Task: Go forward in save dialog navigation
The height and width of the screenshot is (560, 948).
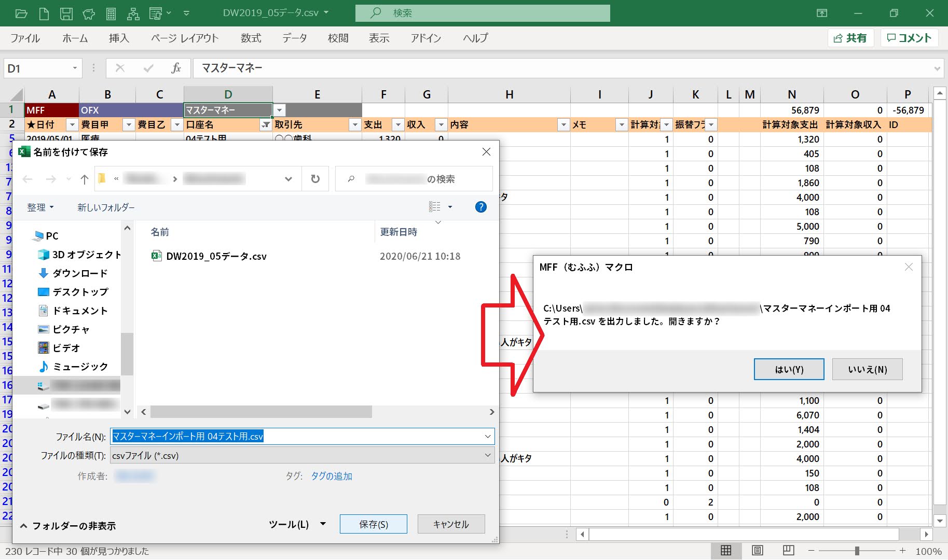Action: [x=50, y=179]
